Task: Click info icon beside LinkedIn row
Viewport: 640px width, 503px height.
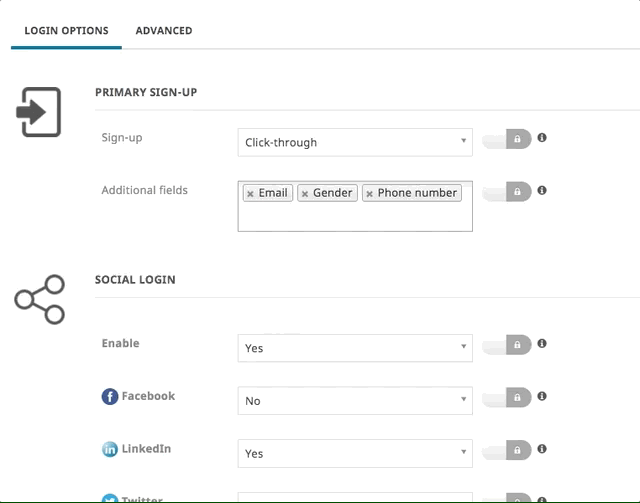Action: 542,449
